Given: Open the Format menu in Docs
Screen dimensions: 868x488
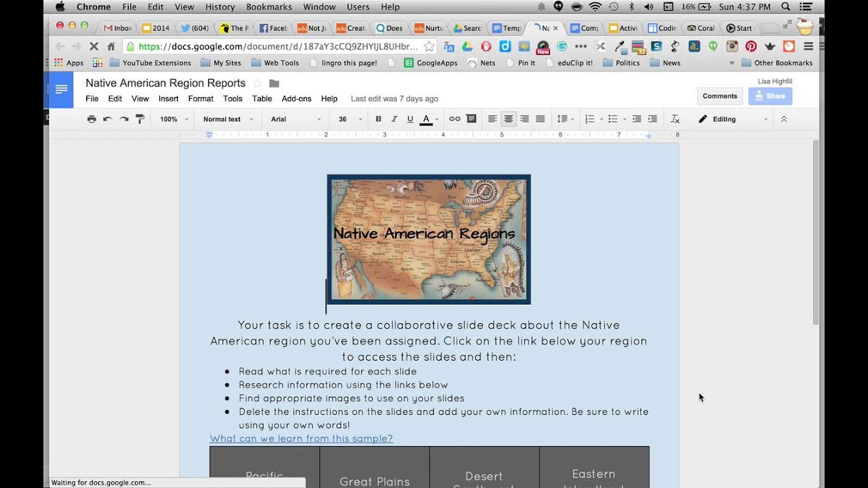Looking at the screenshot, I should (x=201, y=98).
